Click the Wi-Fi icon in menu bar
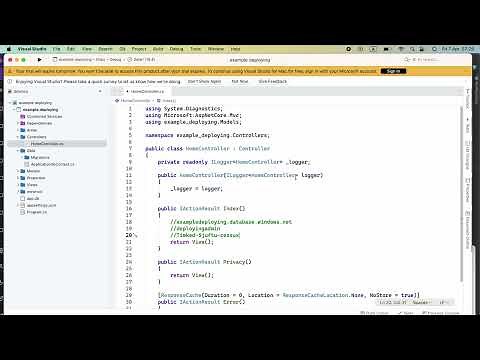This screenshot has width=480, height=360. 401,49
